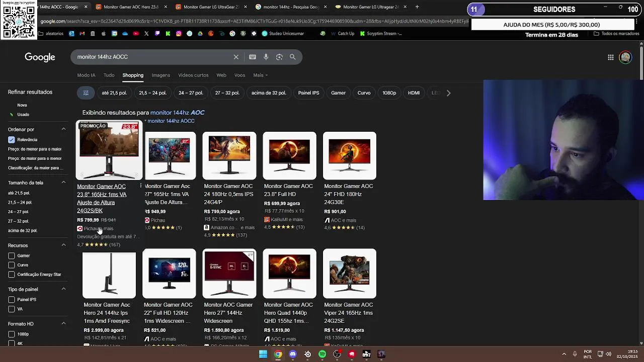The width and height of the screenshot is (644, 362).
Task: Show more filter chips with right arrow
Action: coord(449,93)
